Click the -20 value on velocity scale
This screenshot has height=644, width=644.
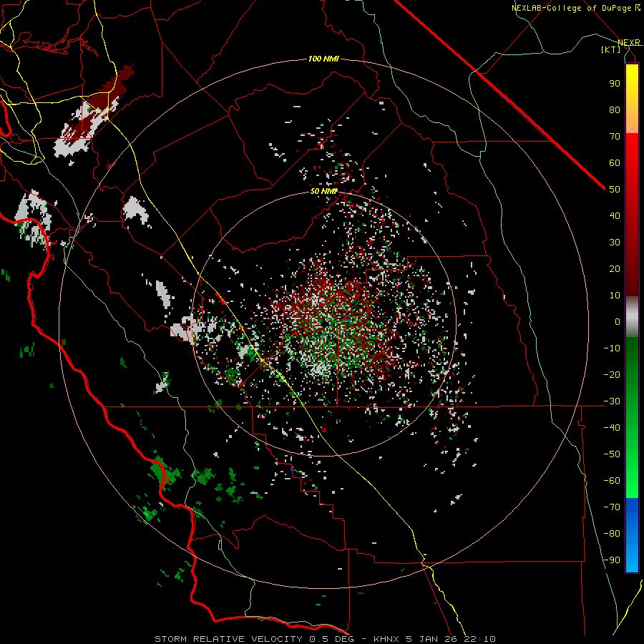pyautogui.click(x=612, y=374)
